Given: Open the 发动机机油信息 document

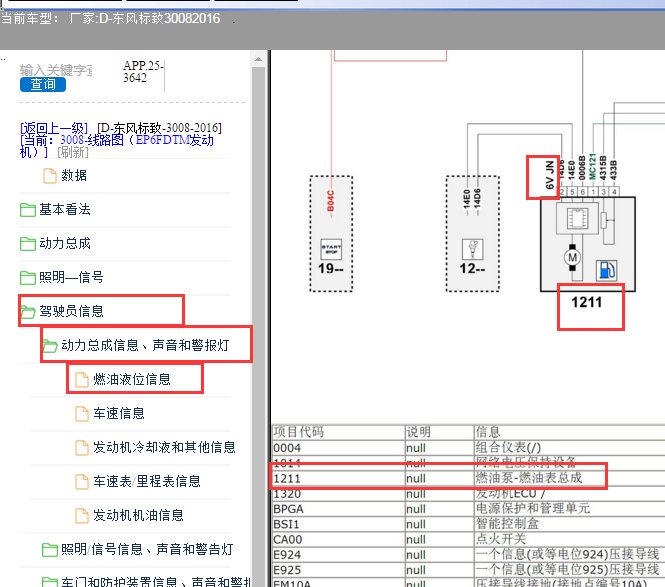Looking at the screenshot, I should point(138,515).
